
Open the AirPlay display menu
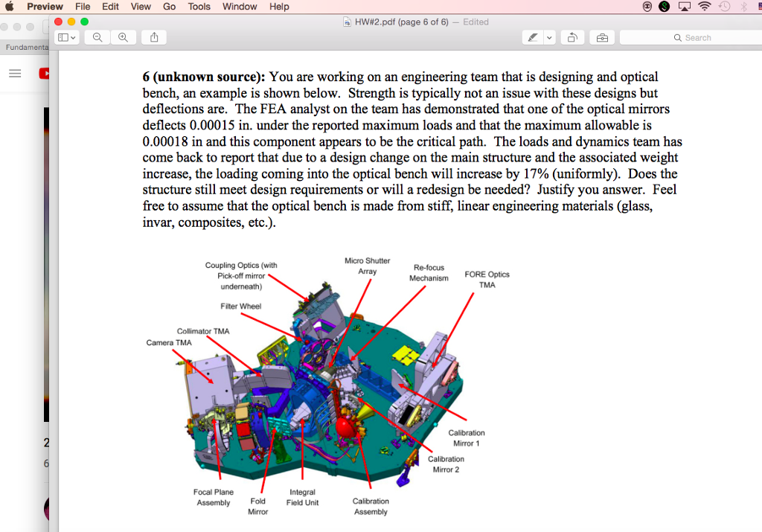685,6
